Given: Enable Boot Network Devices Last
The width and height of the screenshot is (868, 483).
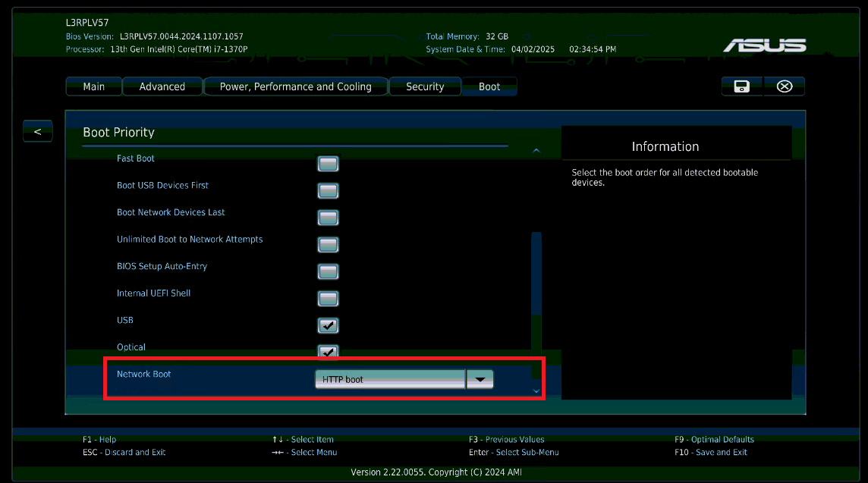Looking at the screenshot, I should [x=328, y=218].
